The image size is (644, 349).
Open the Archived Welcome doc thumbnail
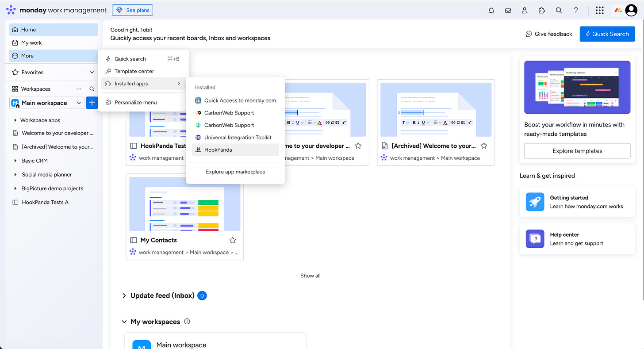(x=436, y=110)
